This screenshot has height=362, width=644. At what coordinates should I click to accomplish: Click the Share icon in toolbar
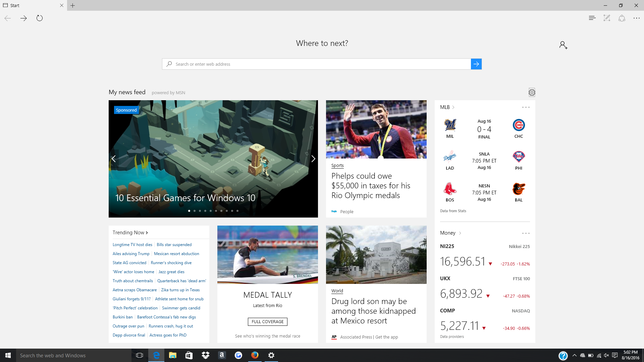[622, 18]
